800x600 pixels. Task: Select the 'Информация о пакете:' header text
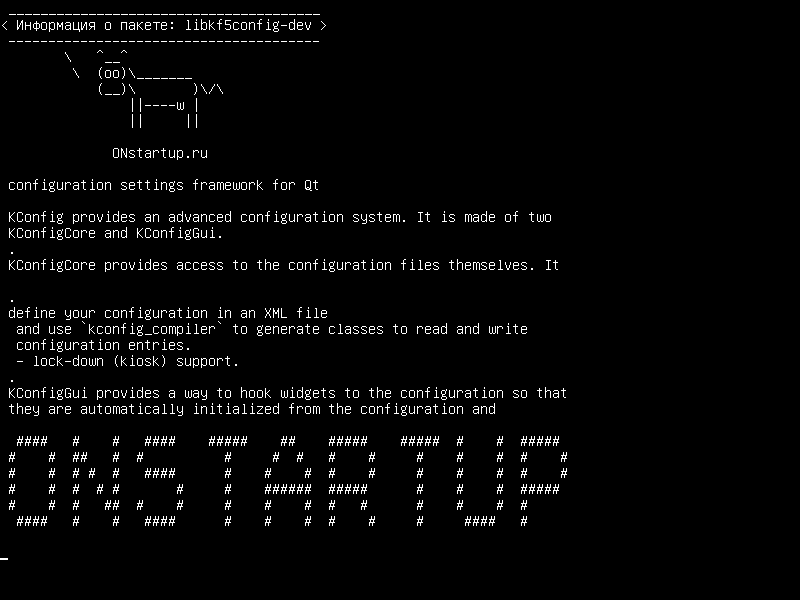pyautogui.click(x=96, y=25)
